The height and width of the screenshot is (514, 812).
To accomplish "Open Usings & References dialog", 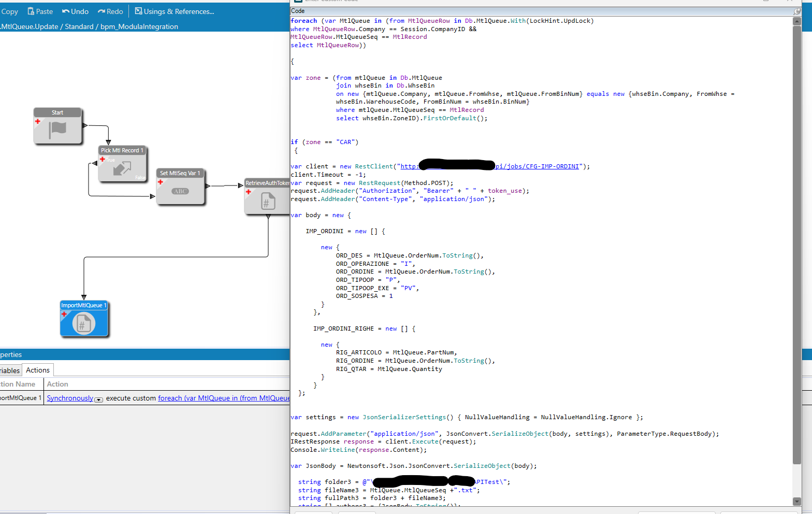I will (175, 11).
